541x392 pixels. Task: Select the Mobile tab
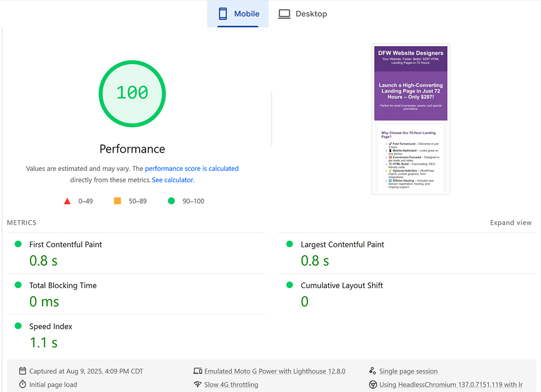[x=238, y=13]
